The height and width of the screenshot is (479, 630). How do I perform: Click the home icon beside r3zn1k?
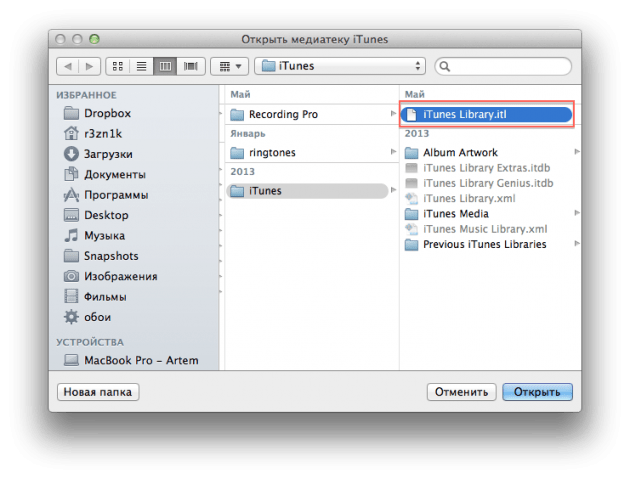(x=71, y=133)
